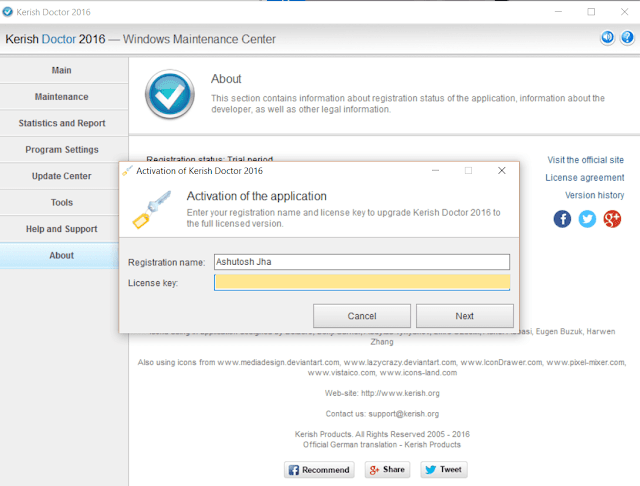Click the activation dialog title bar icon
The height and width of the screenshot is (486, 640).
click(127, 171)
